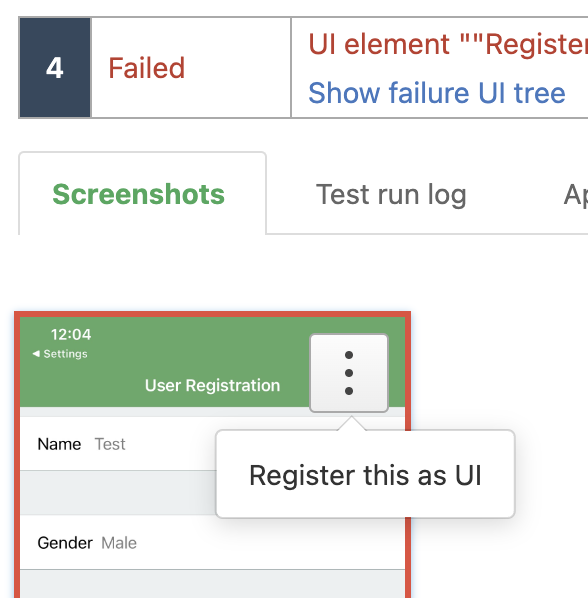Viewport: 588px width, 598px height.
Task: Click the Name label in the form
Action: point(59,444)
